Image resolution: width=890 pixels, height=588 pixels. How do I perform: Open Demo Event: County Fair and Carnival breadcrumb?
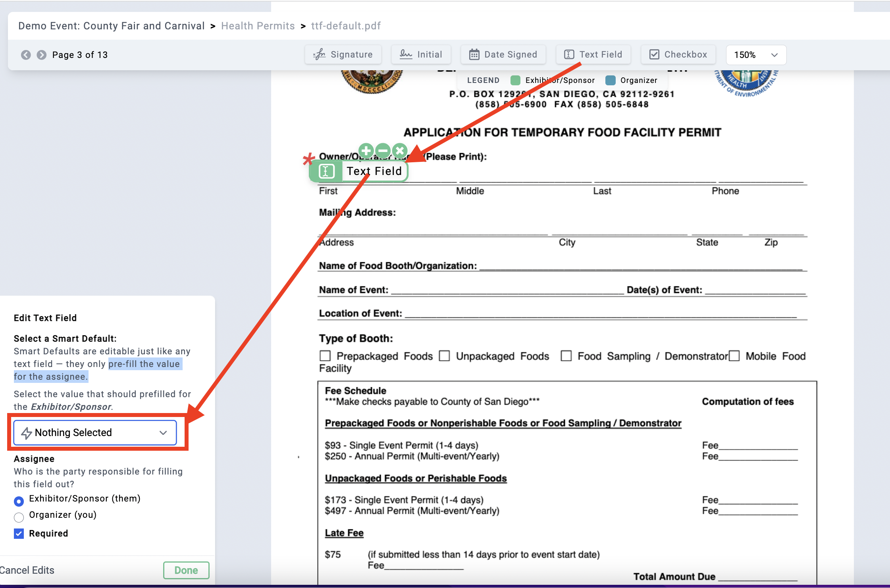tap(111, 26)
